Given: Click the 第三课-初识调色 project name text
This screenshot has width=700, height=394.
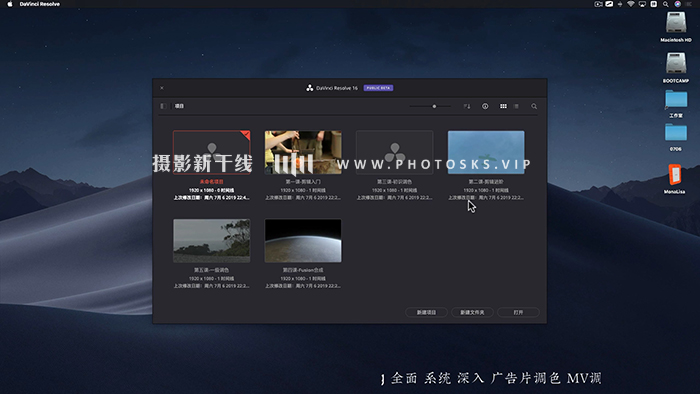Looking at the screenshot, I should coord(395,182).
